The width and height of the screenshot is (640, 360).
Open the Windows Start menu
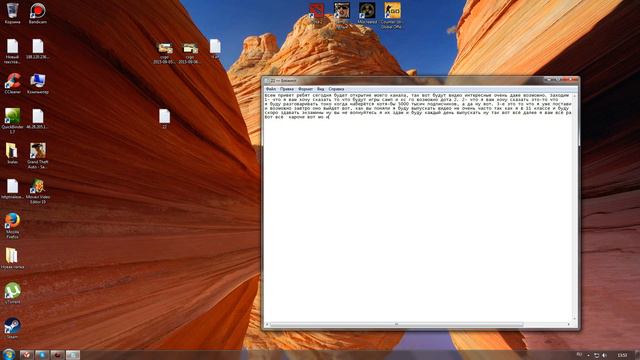pyautogui.click(x=9, y=354)
